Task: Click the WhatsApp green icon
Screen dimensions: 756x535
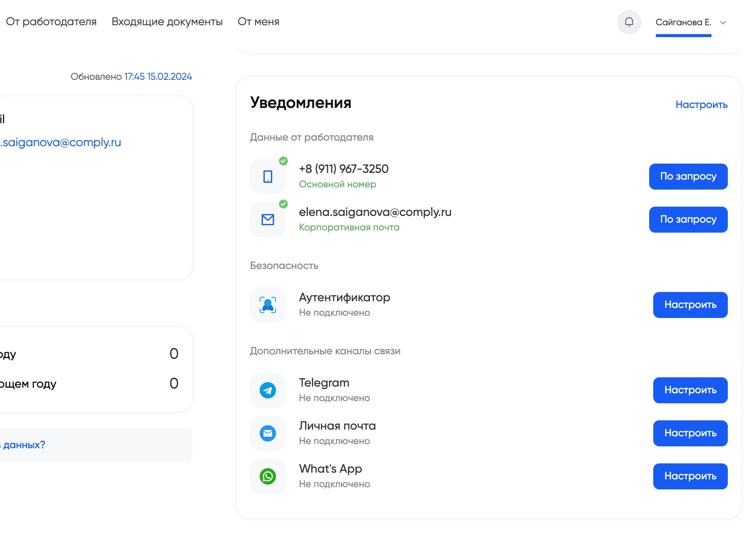Action: point(267,476)
